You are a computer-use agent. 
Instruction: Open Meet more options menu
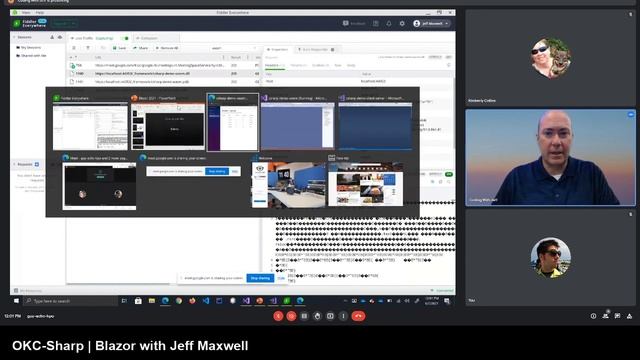[x=344, y=316]
